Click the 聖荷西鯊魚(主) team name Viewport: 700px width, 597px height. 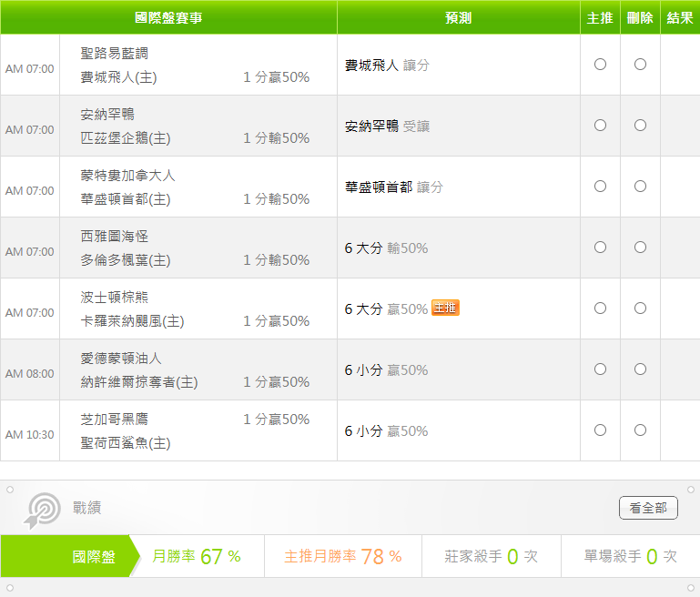coord(126,443)
